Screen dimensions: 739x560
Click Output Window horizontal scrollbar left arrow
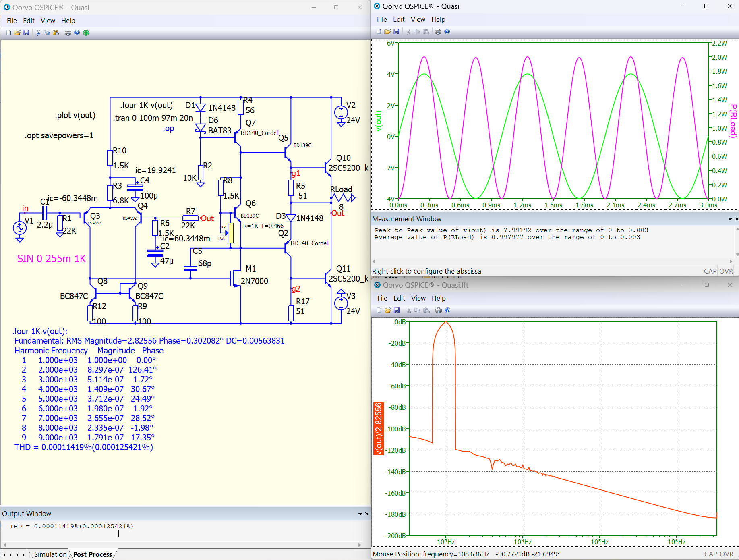coord(4,545)
